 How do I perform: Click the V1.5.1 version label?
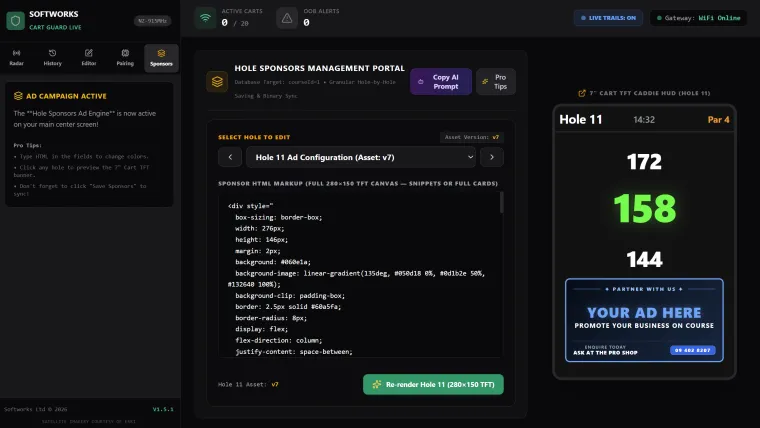(163, 409)
